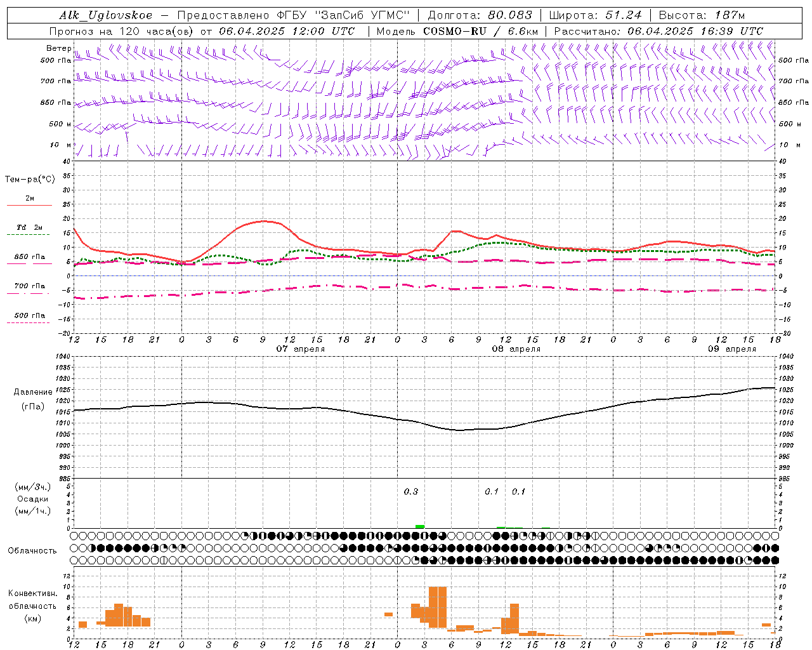Click the Ветер panel label
Image resolution: width=812 pixels, height=650 pixels.
58,48
